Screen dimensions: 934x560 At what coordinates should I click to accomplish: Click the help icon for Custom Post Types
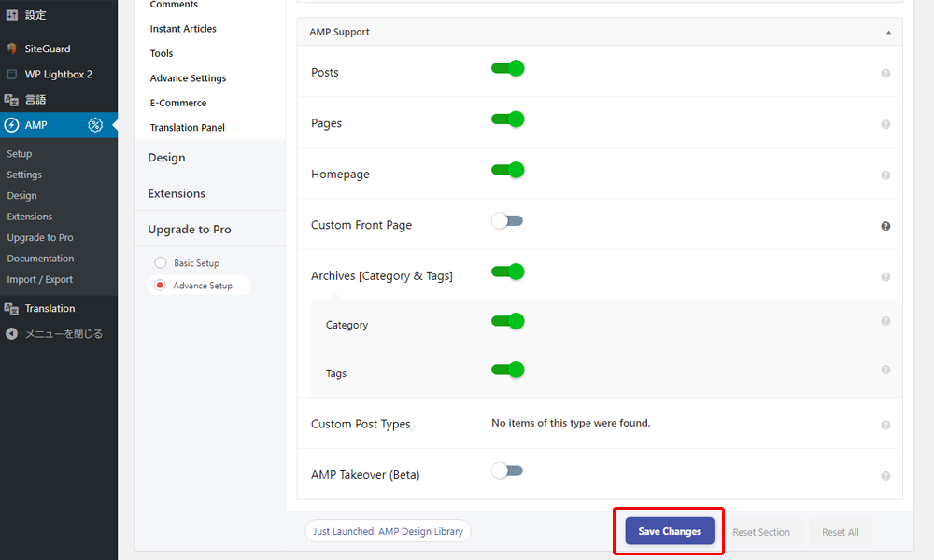pyautogui.click(x=885, y=425)
